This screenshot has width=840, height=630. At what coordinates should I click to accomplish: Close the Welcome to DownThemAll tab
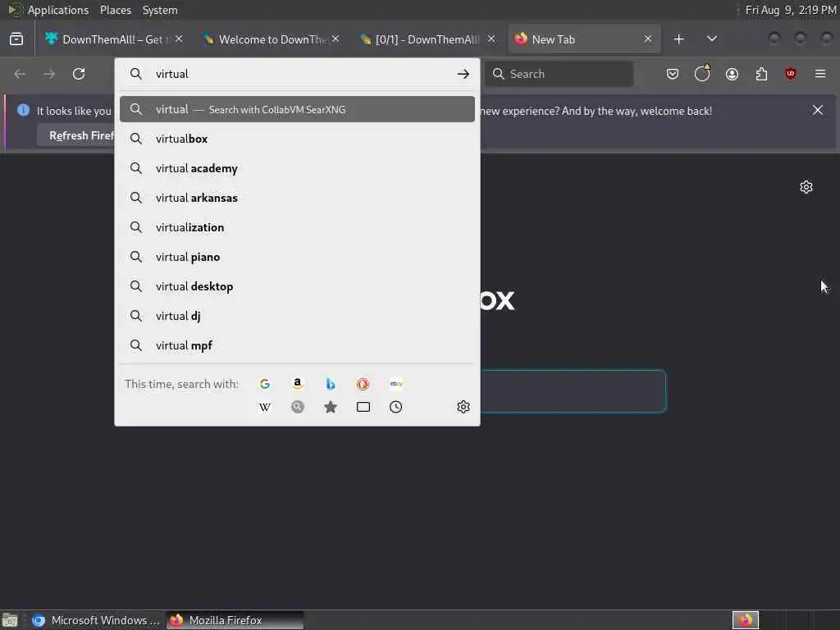(x=336, y=39)
